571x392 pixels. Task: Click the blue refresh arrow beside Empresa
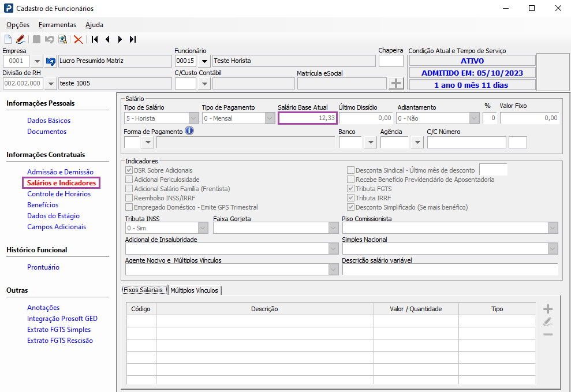pyautogui.click(x=51, y=61)
